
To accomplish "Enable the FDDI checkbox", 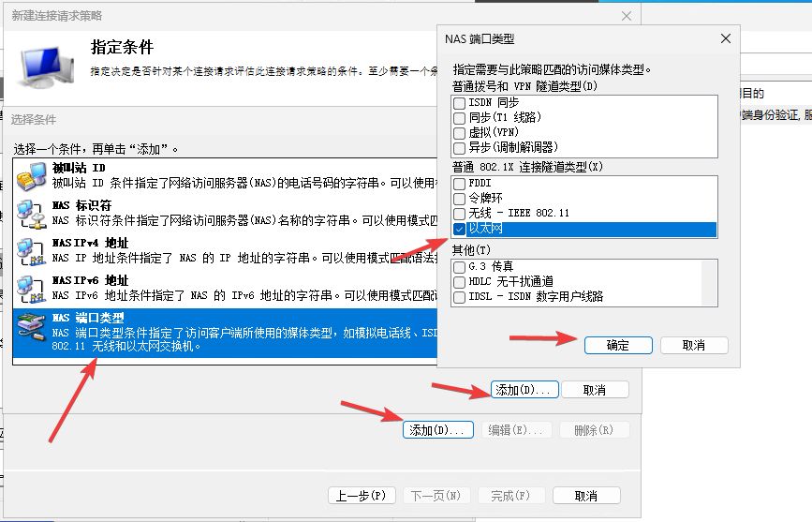I will pyautogui.click(x=459, y=184).
